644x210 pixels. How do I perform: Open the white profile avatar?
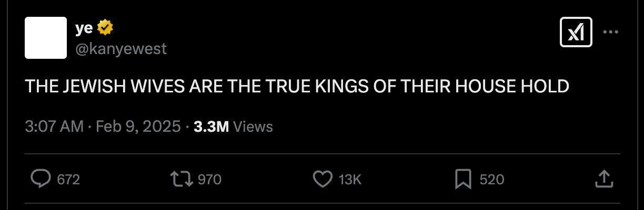point(46,38)
